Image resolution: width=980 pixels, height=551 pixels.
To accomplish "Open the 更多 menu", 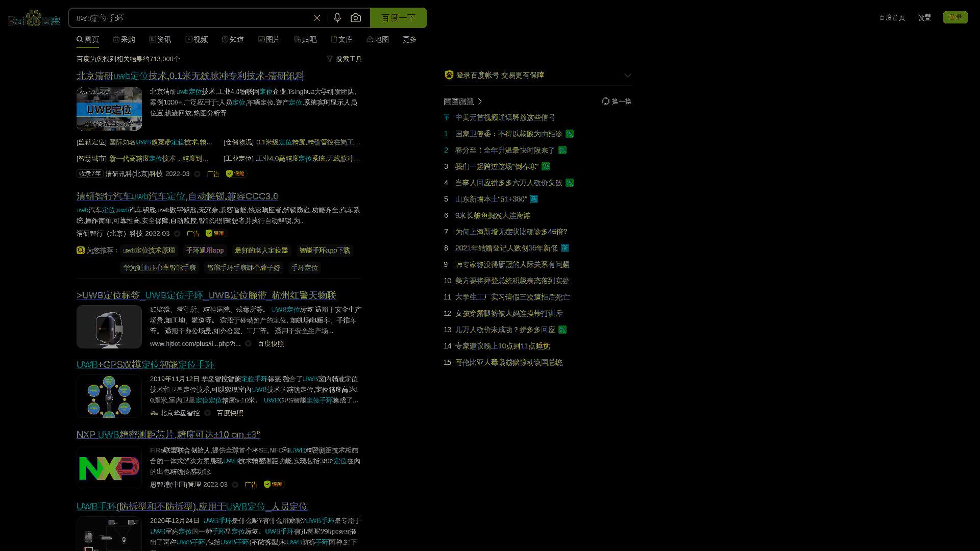I will pos(409,39).
